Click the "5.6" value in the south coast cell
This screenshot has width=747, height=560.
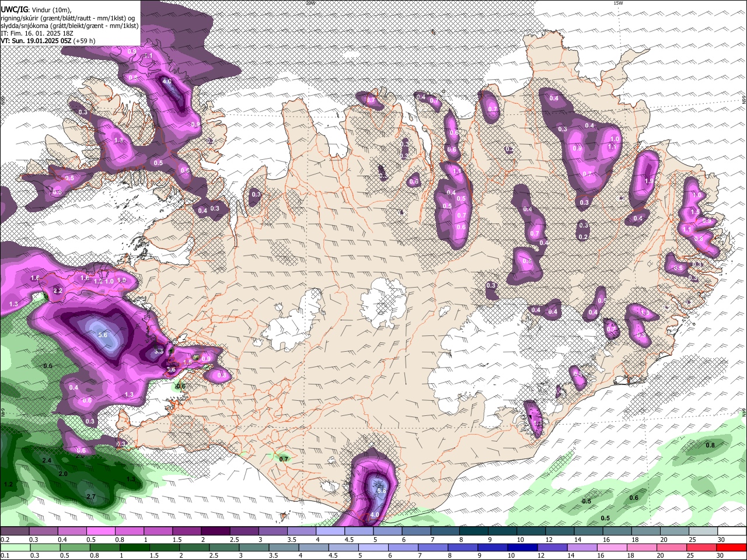(382, 491)
